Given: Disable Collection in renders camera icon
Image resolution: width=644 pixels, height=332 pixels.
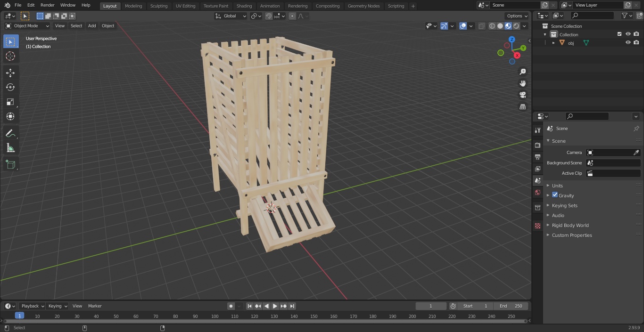Looking at the screenshot, I should click(636, 34).
